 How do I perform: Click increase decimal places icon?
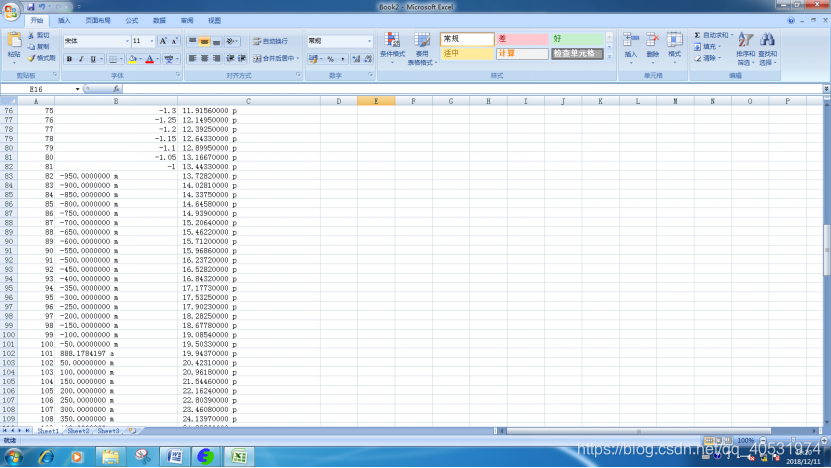(356, 59)
